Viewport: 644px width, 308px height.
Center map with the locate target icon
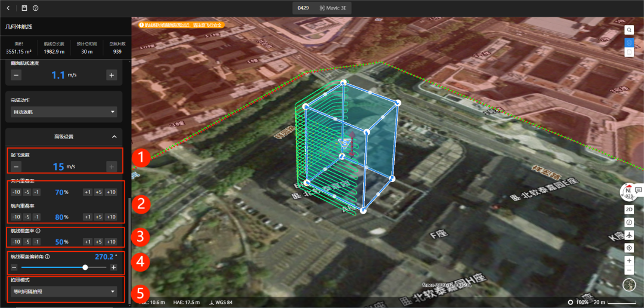pos(629,248)
